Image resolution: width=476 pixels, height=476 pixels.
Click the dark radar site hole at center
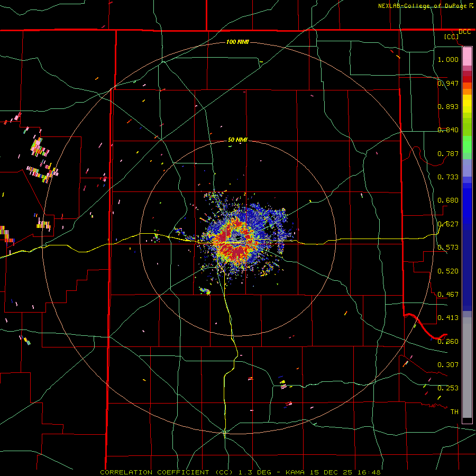(x=237, y=239)
